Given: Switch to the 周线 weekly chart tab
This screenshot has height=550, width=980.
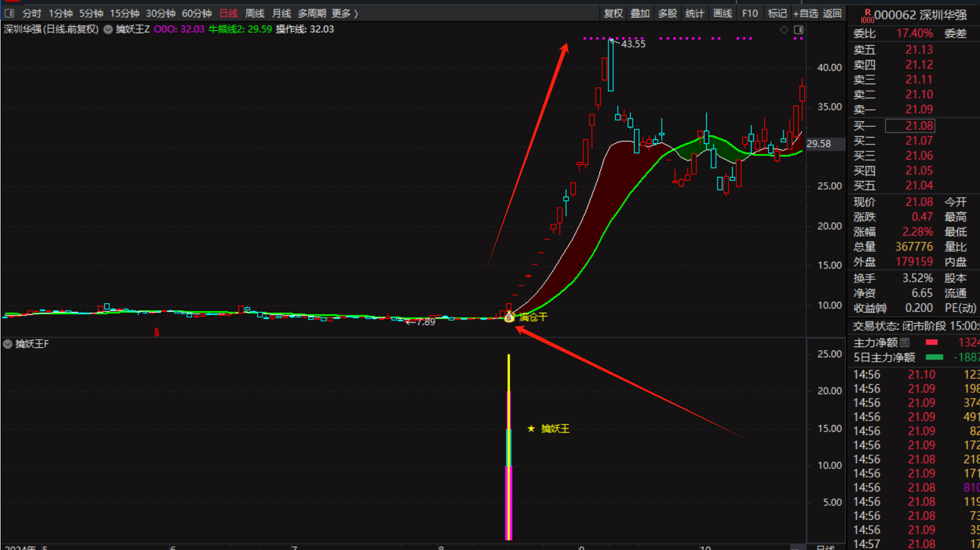Looking at the screenshot, I should click(254, 13).
